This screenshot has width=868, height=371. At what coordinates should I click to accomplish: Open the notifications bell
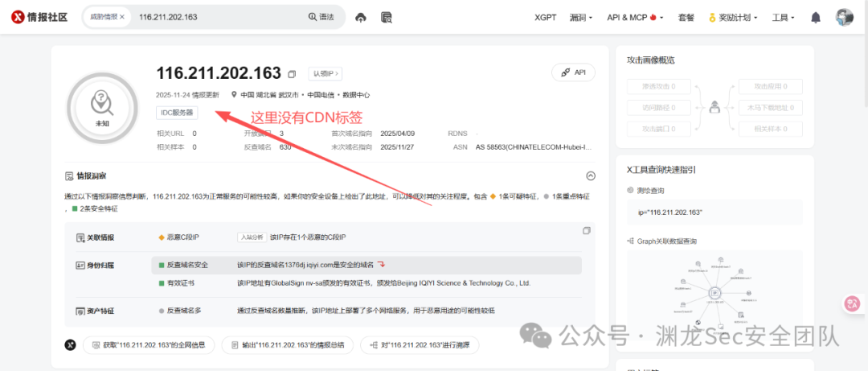816,17
